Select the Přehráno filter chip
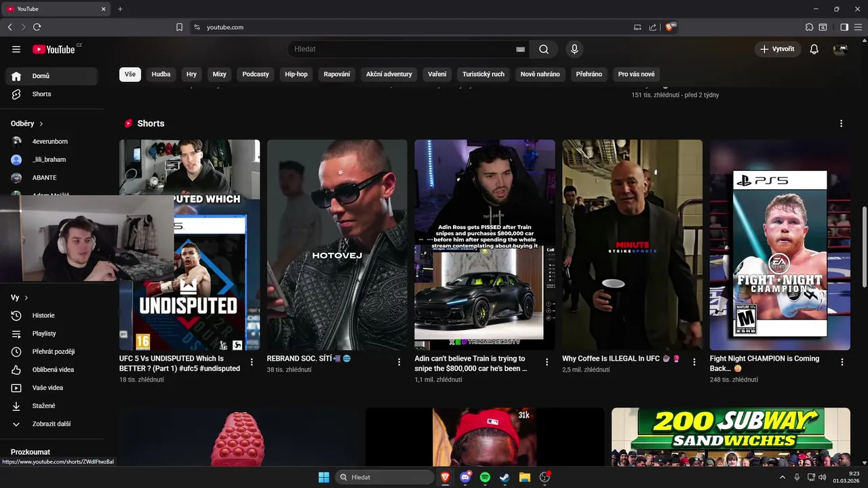This screenshot has width=868, height=488. 589,74
